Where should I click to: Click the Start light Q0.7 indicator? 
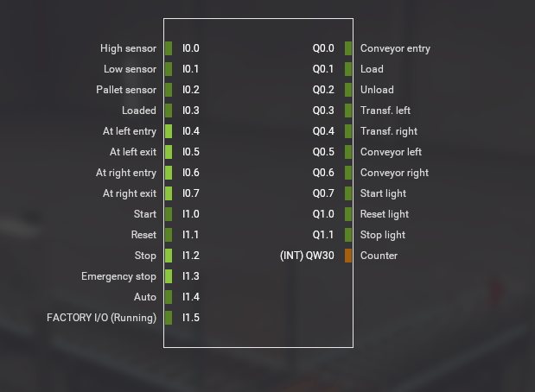[x=348, y=193]
